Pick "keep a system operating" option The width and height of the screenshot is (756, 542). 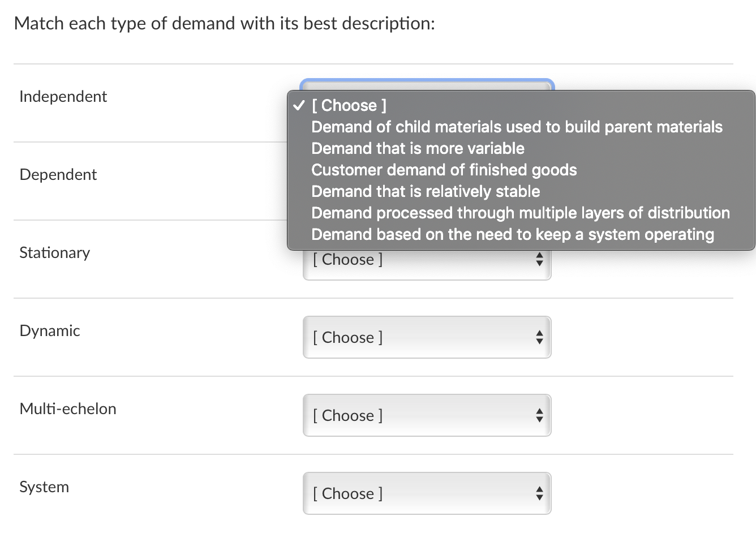point(512,235)
